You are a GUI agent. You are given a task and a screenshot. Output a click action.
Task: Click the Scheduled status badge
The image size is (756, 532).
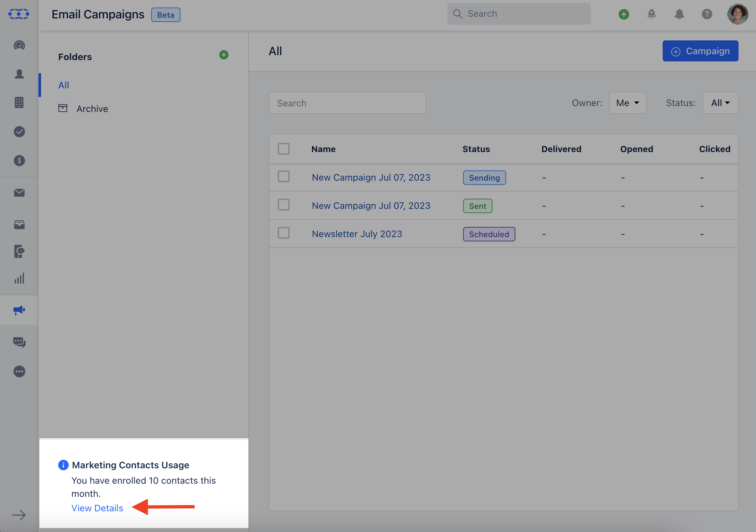489,234
